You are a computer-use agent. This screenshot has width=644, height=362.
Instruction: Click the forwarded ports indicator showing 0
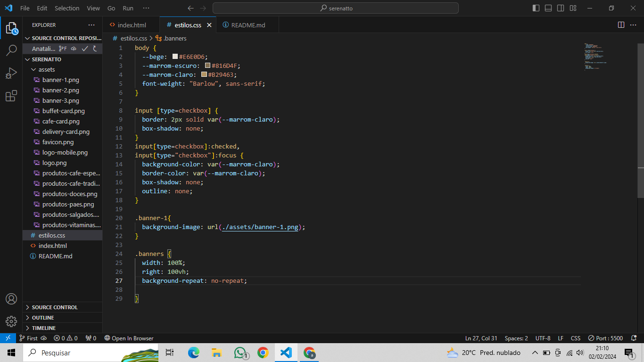coord(91,338)
